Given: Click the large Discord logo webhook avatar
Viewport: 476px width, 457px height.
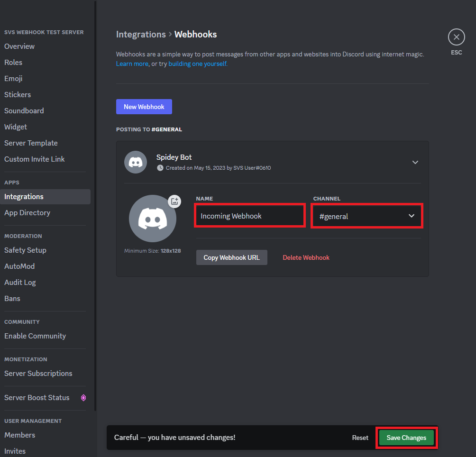Looking at the screenshot, I should (153, 218).
